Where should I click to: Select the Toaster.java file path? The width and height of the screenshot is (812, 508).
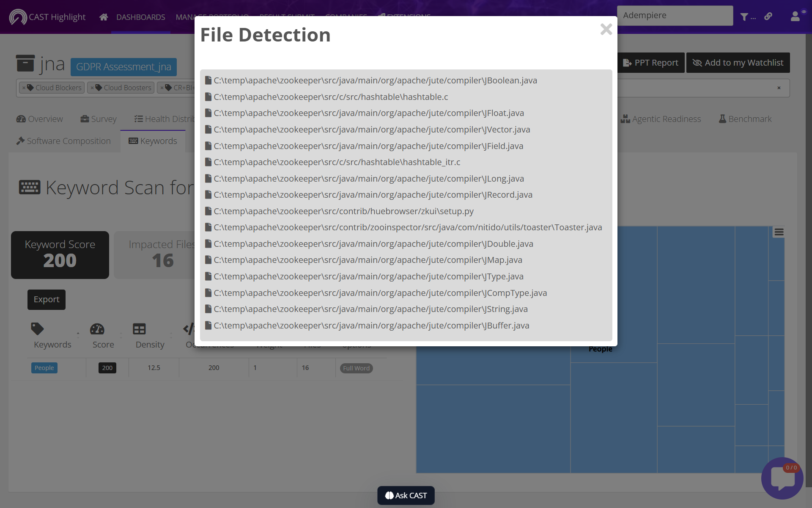click(x=408, y=227)
